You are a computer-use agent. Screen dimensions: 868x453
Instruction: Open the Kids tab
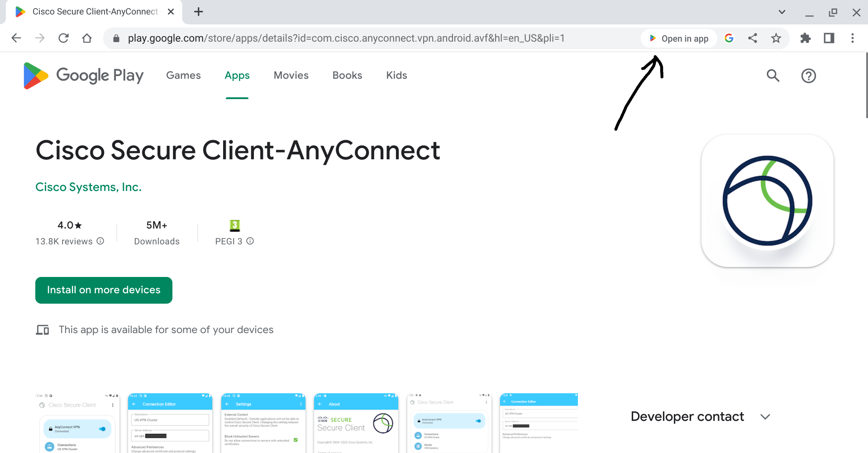[x=396, y=75]
